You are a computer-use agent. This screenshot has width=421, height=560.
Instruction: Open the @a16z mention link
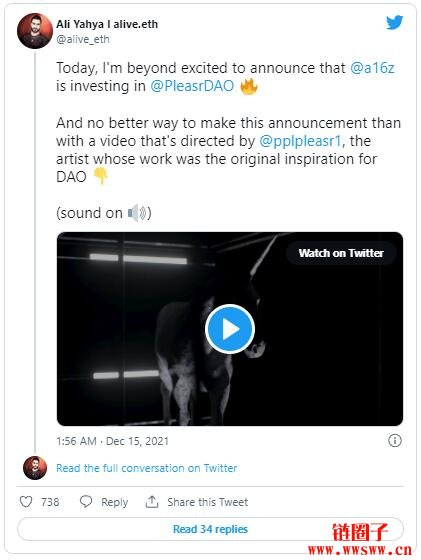pos(372,68)
